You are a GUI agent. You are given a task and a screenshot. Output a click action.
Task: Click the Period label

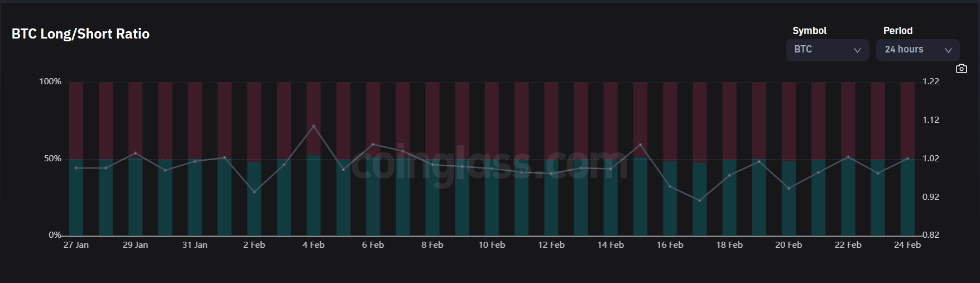[897, 31]
